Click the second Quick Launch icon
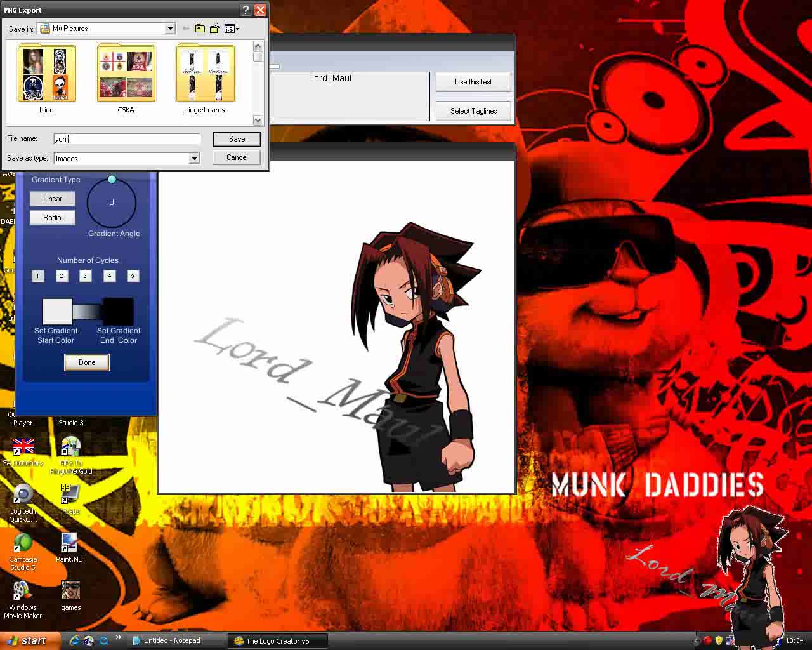 [89, 640]
